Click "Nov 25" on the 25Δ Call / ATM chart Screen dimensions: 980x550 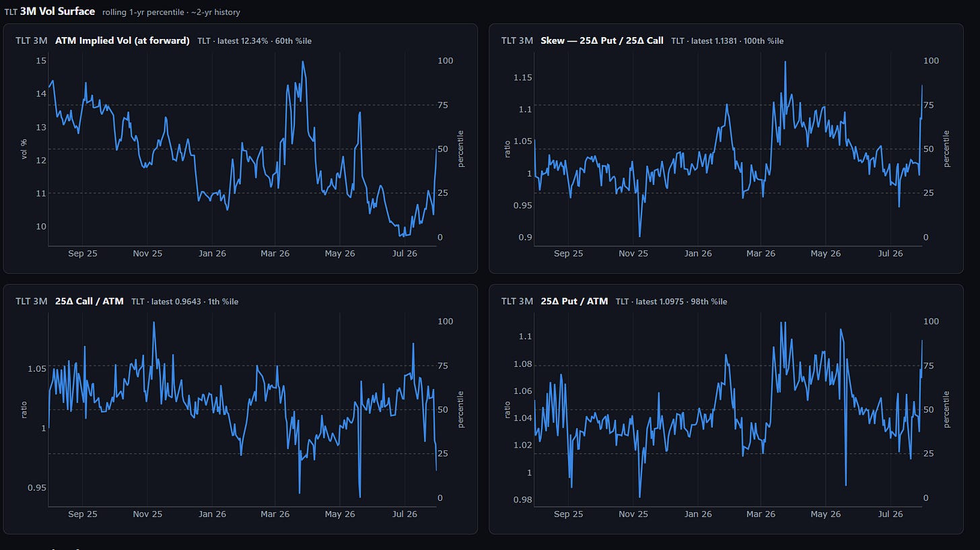coord(147,514)
